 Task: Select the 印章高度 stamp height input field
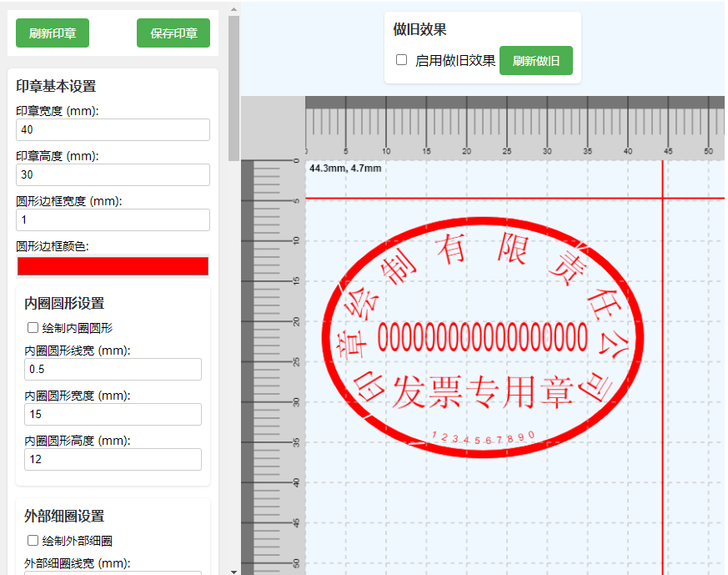113,174
